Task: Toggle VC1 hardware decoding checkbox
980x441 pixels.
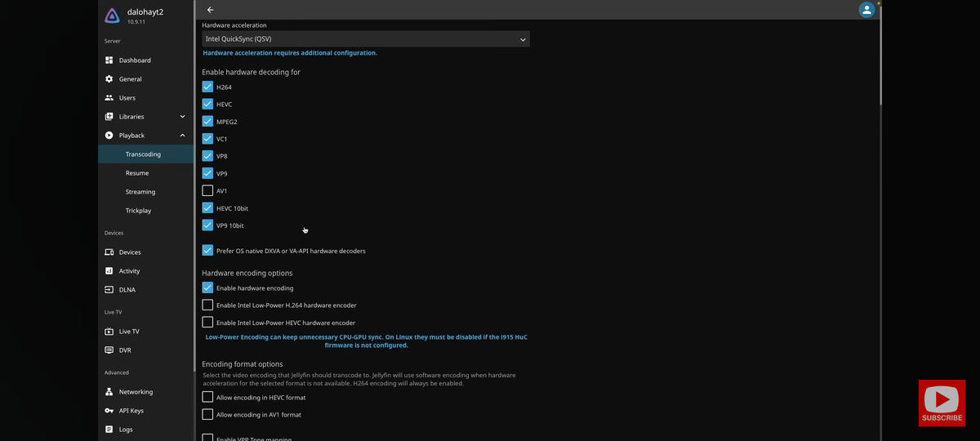Action: coord(207,139)
